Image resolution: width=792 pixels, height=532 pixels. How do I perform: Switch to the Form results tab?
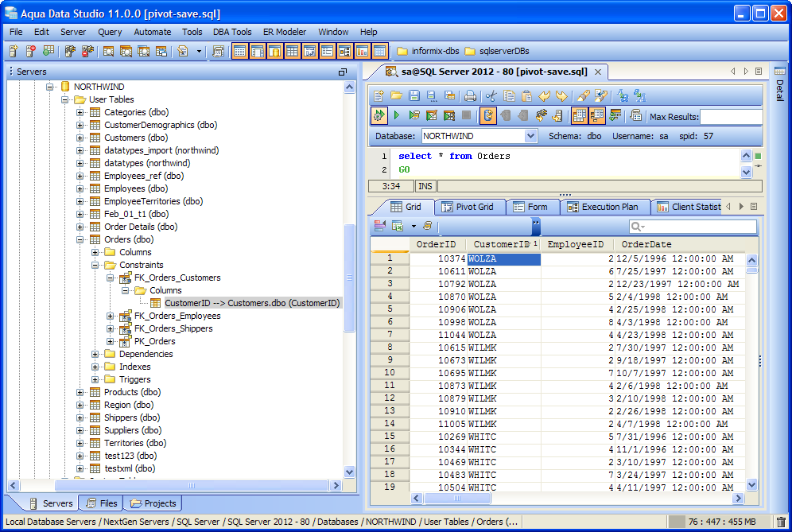(x=534, y=207)
